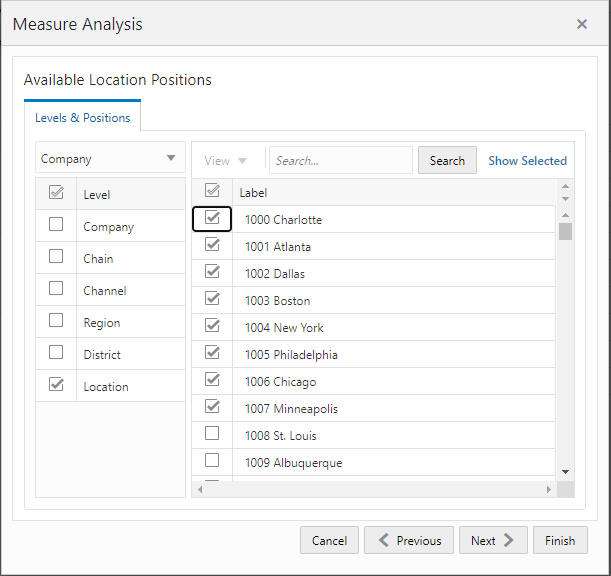
Task: Click the ascending sort arrow beside Label
Action: click(x=565, y=186)
